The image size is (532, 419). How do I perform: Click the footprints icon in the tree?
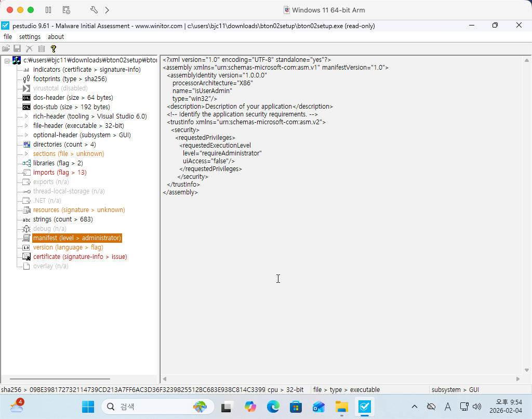click(26, 79)
